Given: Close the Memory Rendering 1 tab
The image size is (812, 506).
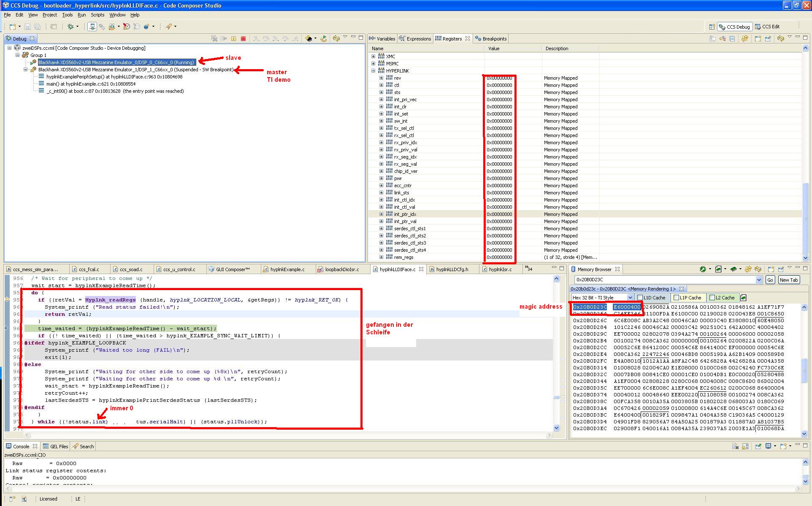Looking at the screenshot, I should pos(681,289).
